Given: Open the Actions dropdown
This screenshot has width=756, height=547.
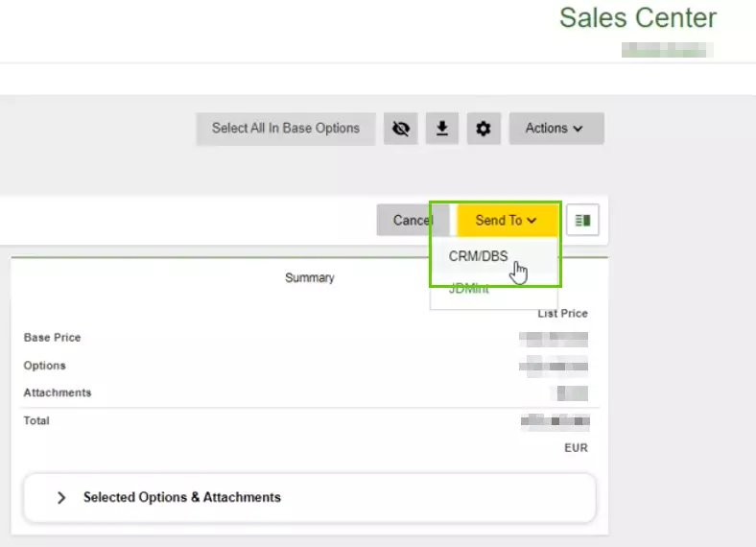Looking at the screenshot, I should [x=556, y=129].
